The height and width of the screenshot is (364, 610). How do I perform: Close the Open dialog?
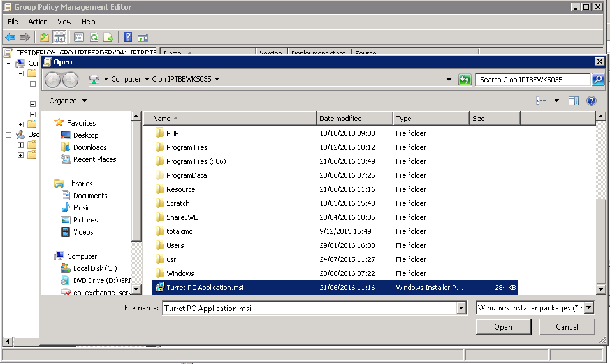(600, 61)
